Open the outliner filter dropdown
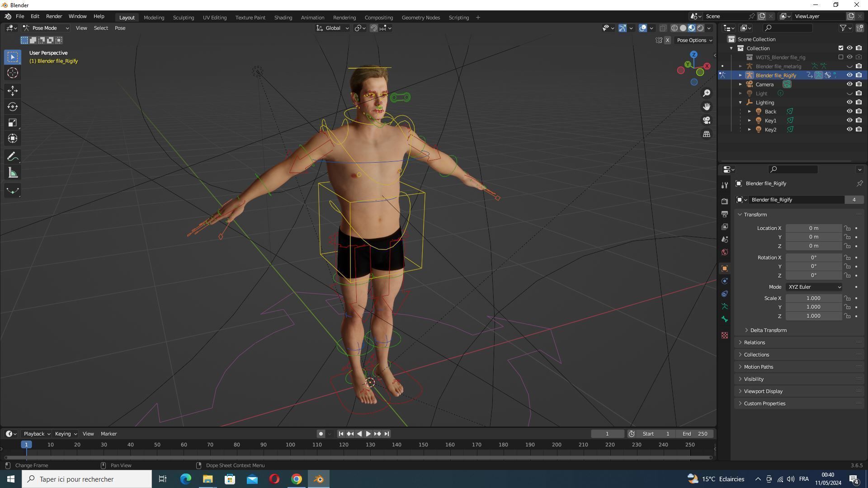The width and height of the screenshot is (868, 488). coord(845,28)
